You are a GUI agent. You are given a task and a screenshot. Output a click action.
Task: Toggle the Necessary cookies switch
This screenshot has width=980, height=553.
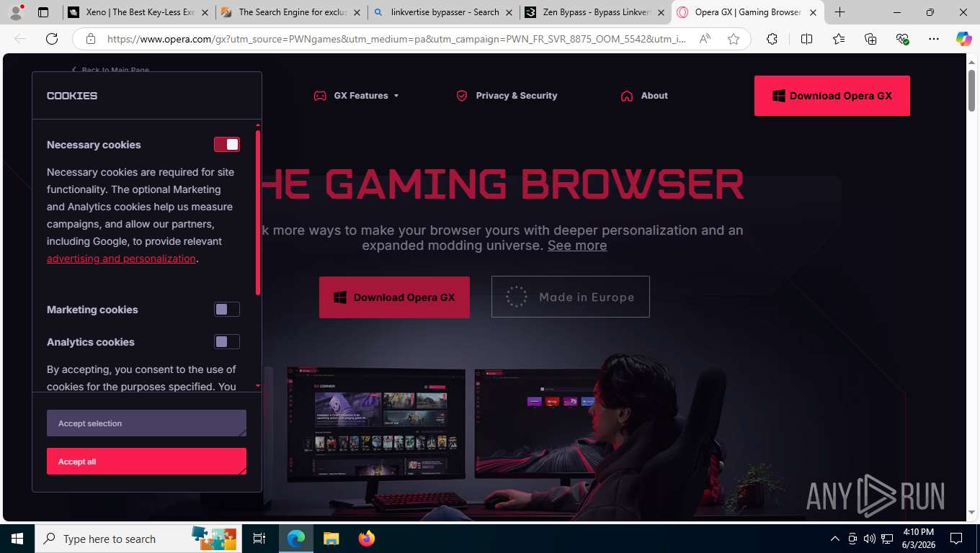(227, 145)
